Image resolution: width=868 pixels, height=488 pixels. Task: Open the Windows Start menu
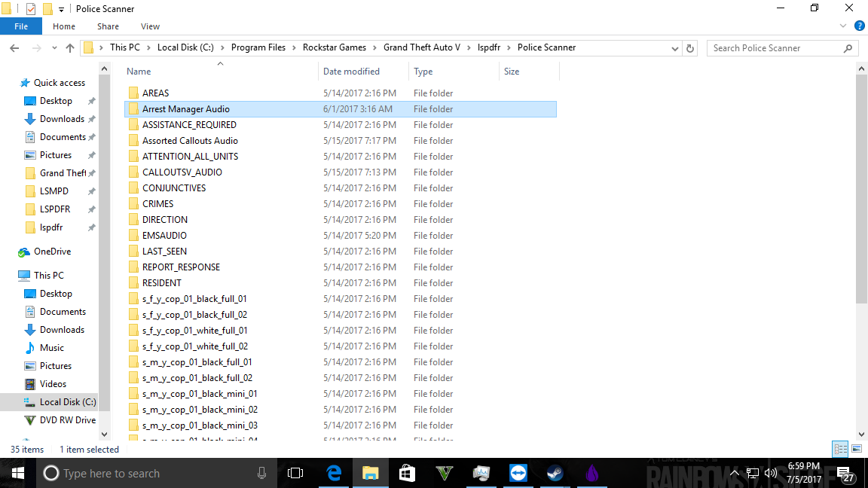tap(18, 473)
